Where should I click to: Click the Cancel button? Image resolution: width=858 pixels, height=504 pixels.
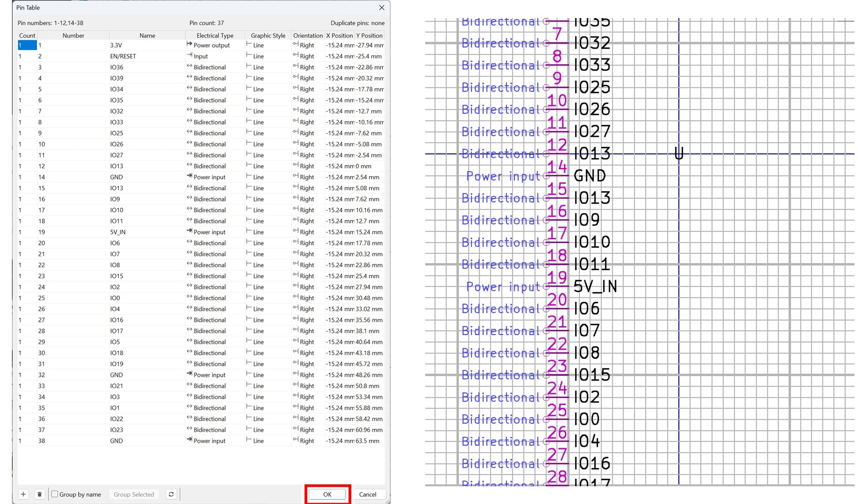point(367,494)
